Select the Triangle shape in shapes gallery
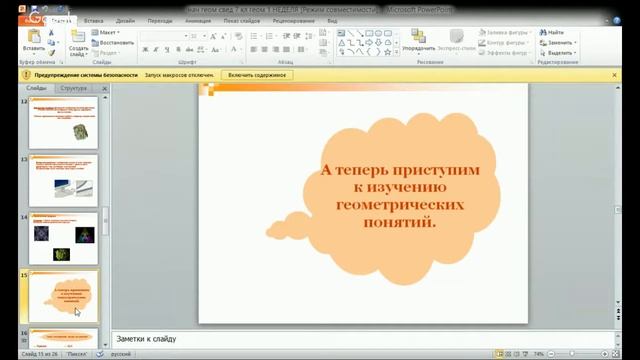The image size is (640, 360). tap(342, 42)
